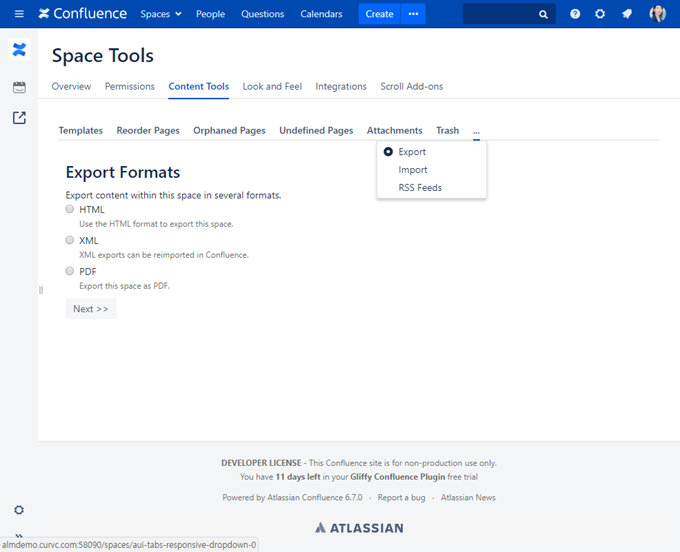
Task: Switch to the Integrations tab
Action: [341, 86]
